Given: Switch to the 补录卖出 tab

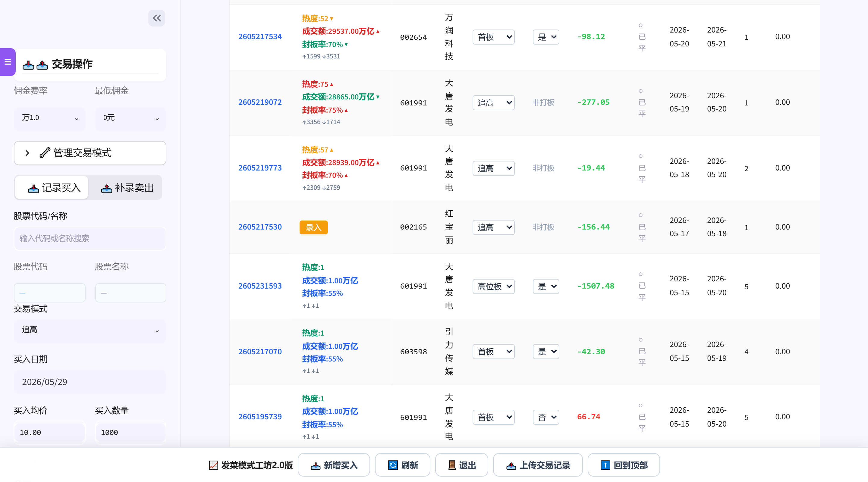Looking at the screenshot, I should (127, 188).
